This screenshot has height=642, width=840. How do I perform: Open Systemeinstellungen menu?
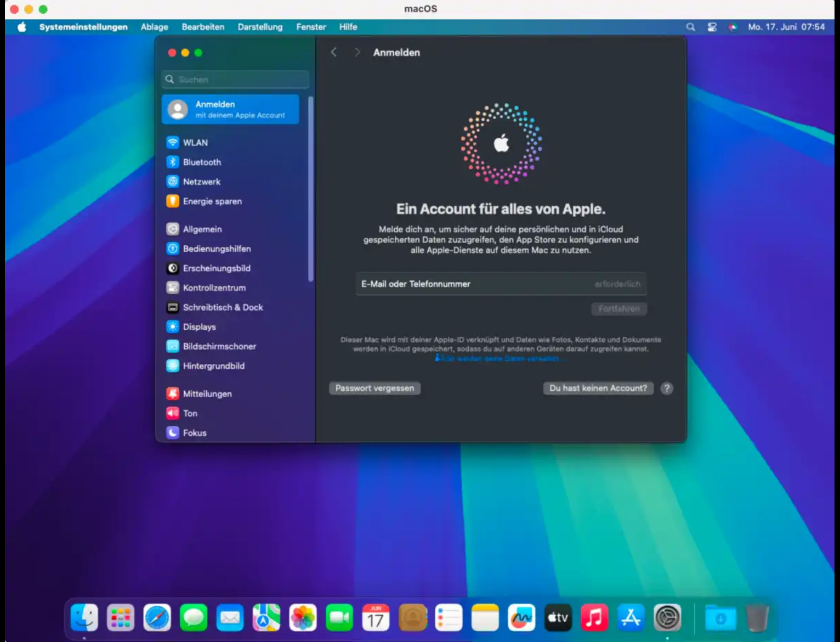point(83,27)
